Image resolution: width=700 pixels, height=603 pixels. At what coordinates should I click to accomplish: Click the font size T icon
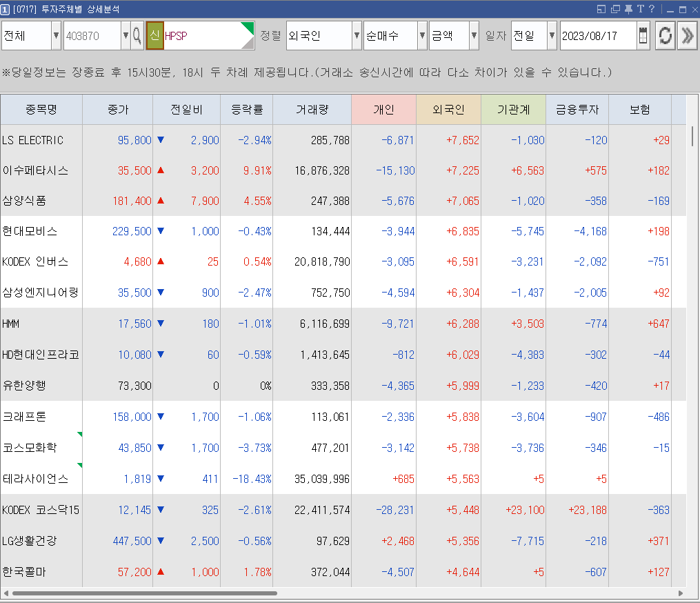click(x=641, y=9)
